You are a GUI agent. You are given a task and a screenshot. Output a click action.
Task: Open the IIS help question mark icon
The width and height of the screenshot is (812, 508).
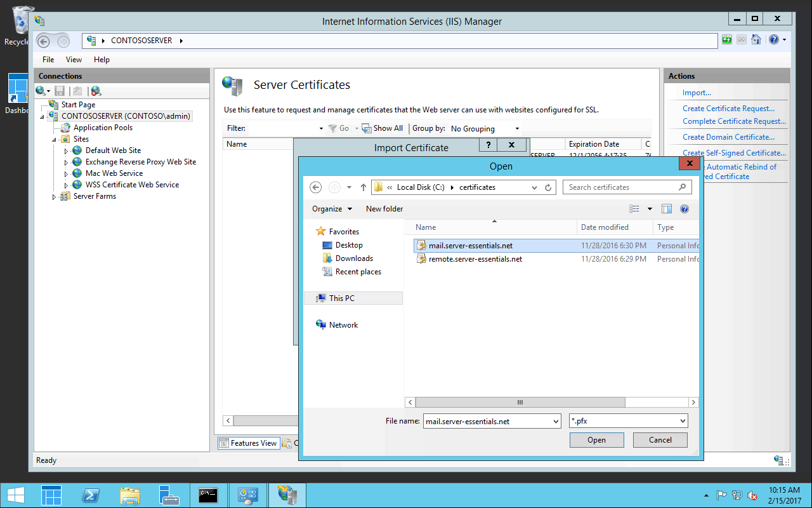coord(773,40)
